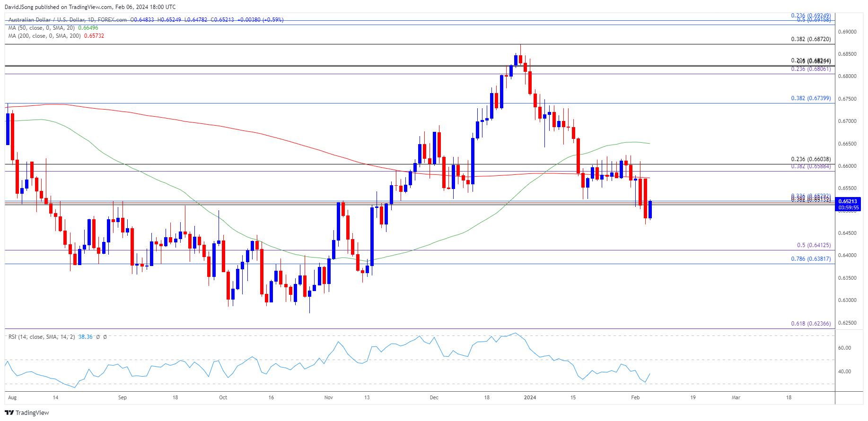Click the green MA value 0.66496

88,28
